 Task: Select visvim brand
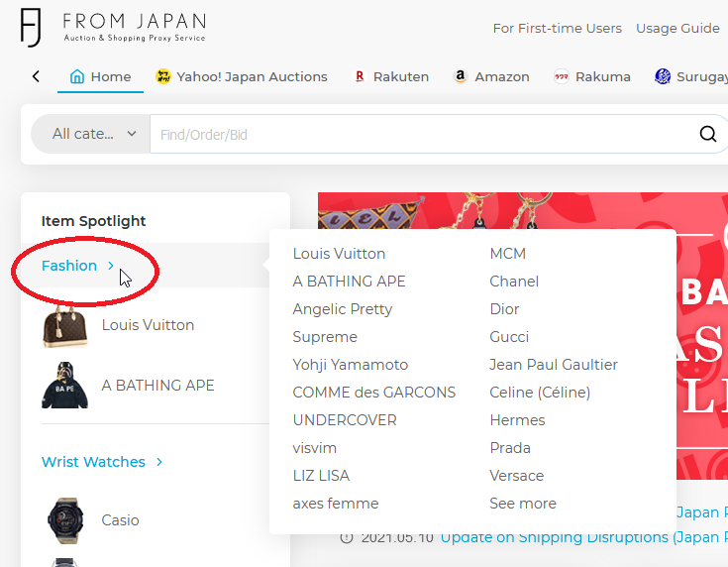point(315,448)
